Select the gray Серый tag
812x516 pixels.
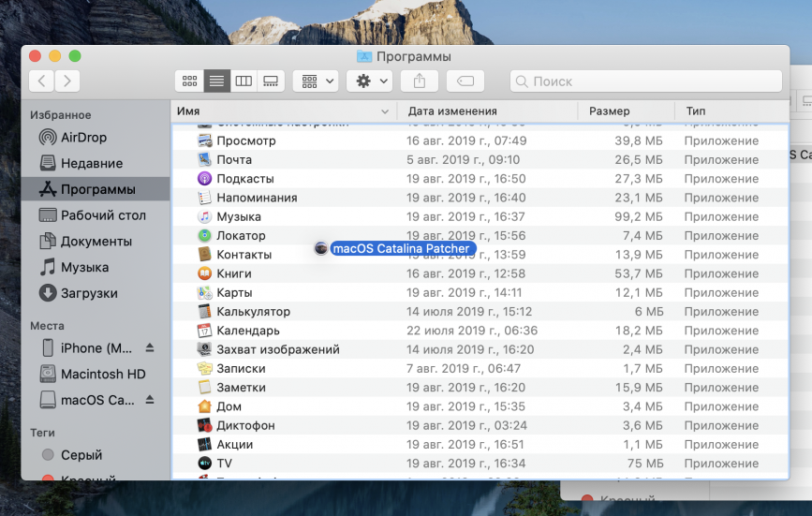pos(81,455)
